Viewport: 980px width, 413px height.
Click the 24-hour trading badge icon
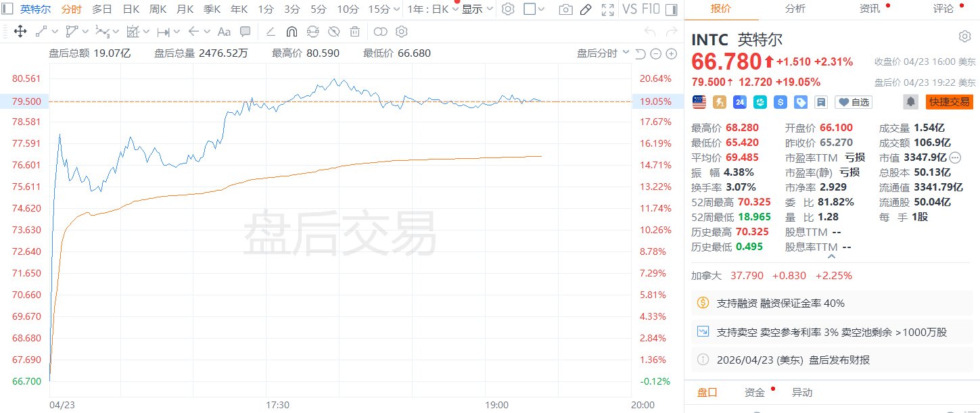pos(739,102)
